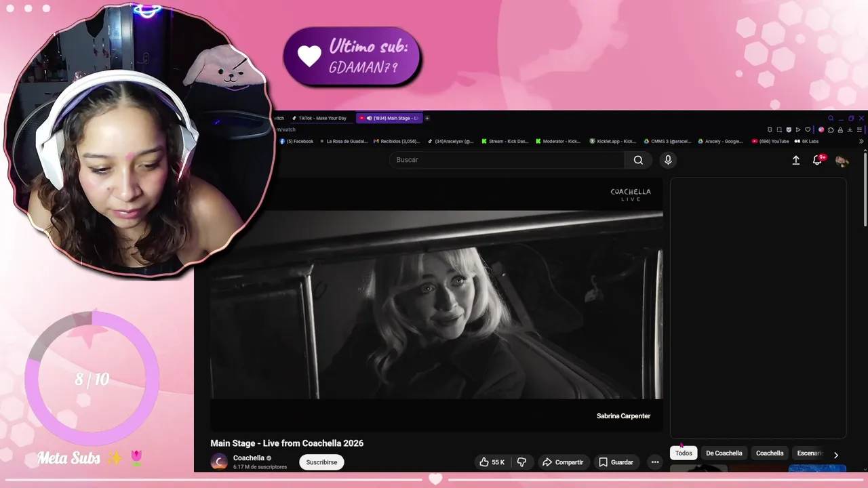Open the colorful Aria circle icon
Screen dimensions: 868x488
[821, 129]
